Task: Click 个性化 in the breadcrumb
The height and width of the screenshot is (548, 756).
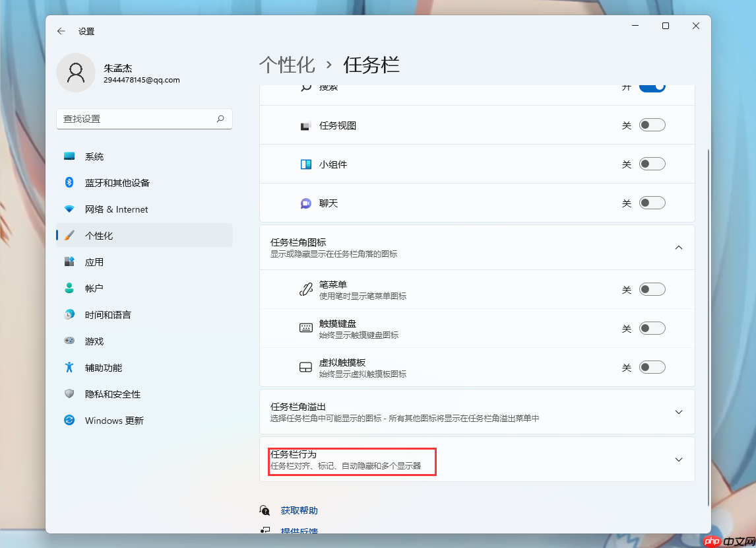Action: tap(287, 65)
